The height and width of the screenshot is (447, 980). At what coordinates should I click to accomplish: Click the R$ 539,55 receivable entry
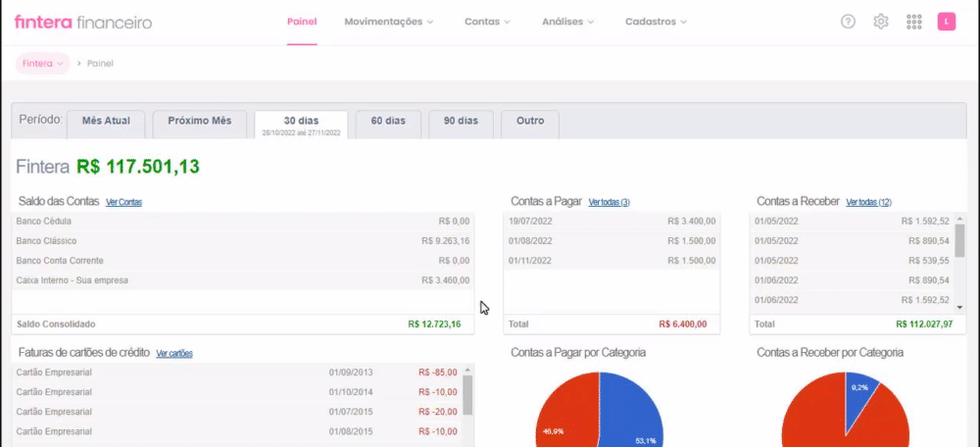[853, 261]
